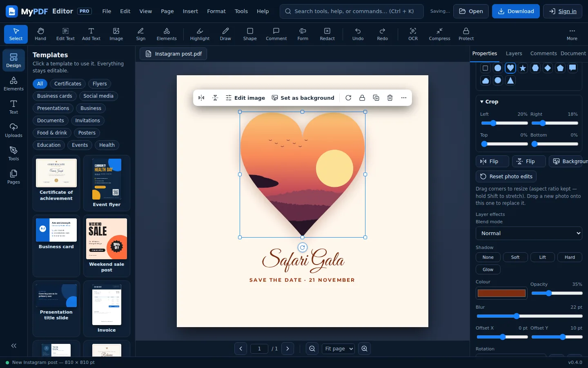
Task: Open the Protect tool
Action: click(466, 34)
